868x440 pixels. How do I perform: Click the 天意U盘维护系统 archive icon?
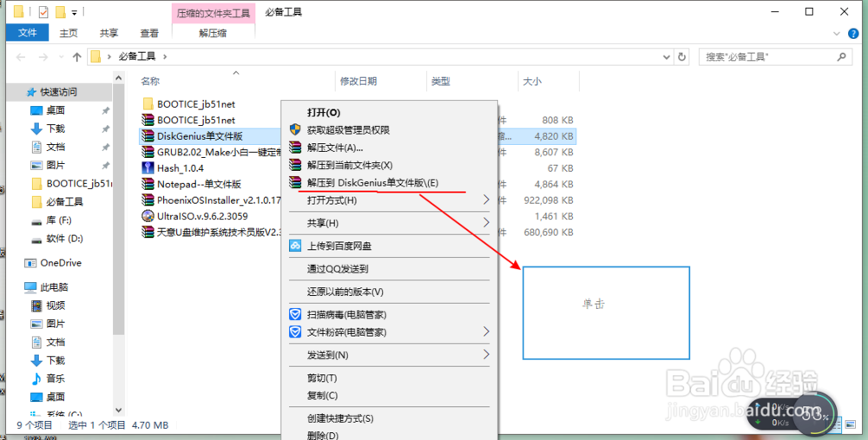point(148,233)
